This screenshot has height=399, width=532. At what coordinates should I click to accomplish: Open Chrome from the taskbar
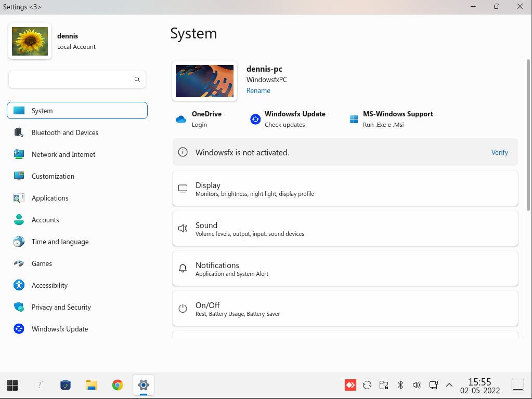coord(118,385)
